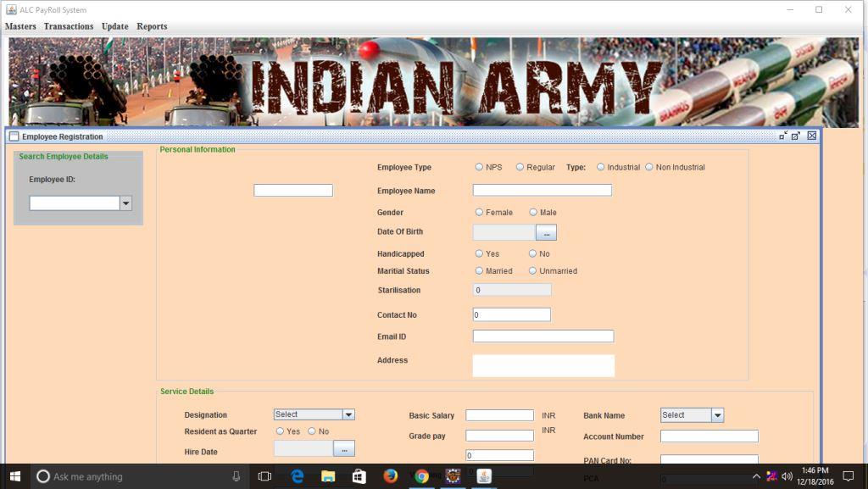Open Microsoft Edge from the taskbar
This screenshot has width=868, height=489.
click(298, 476)
